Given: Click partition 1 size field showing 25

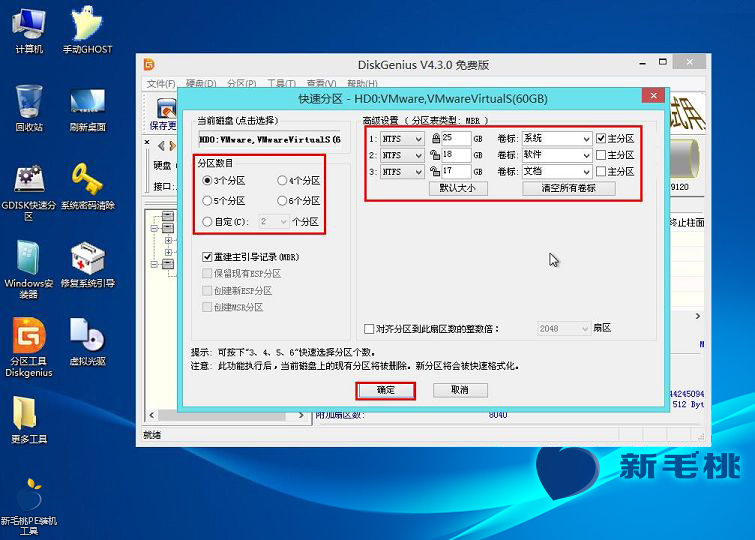Looking at the screenshot, I should (x=456, y=139).
